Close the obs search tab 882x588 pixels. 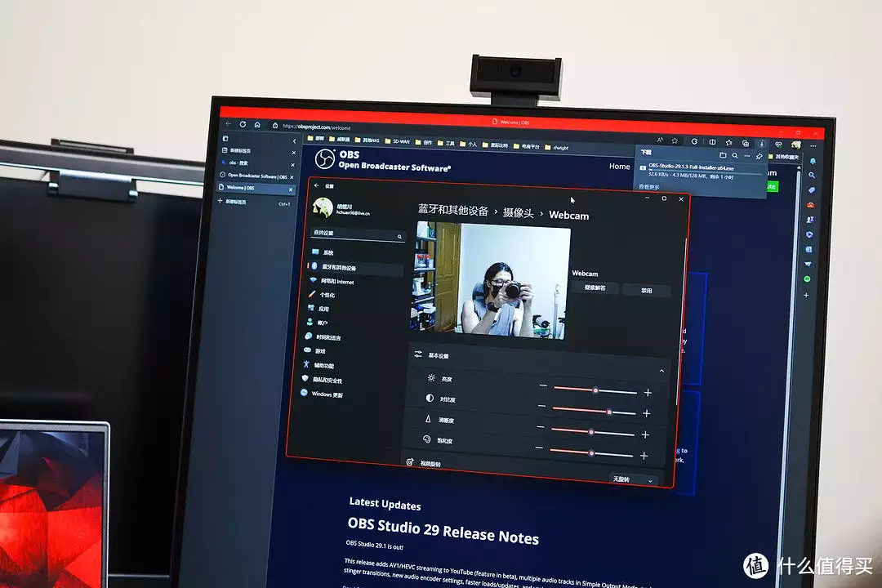(292, 164)
